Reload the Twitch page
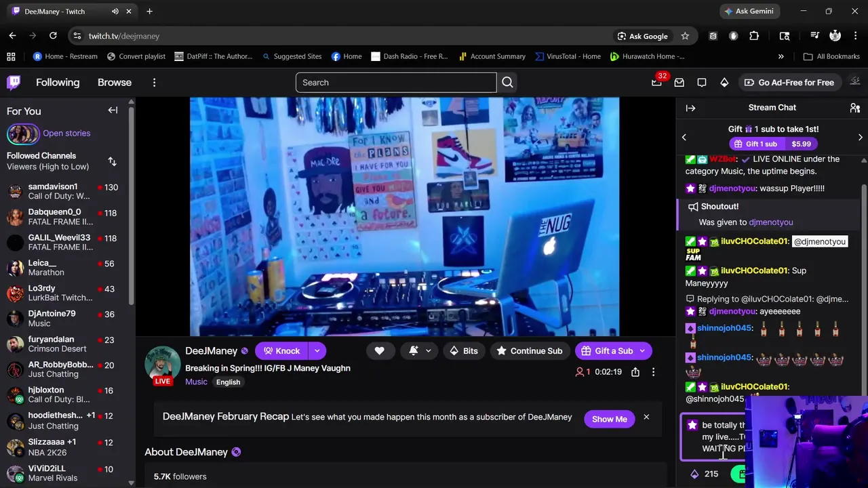 click(x=53, y=36)
